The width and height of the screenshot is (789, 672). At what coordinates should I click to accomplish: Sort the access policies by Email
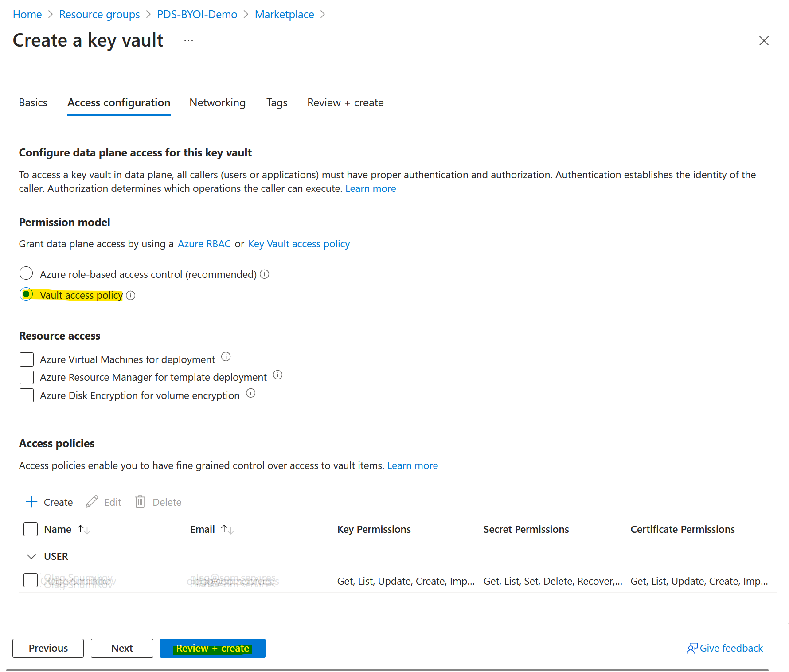click(227, 529)
